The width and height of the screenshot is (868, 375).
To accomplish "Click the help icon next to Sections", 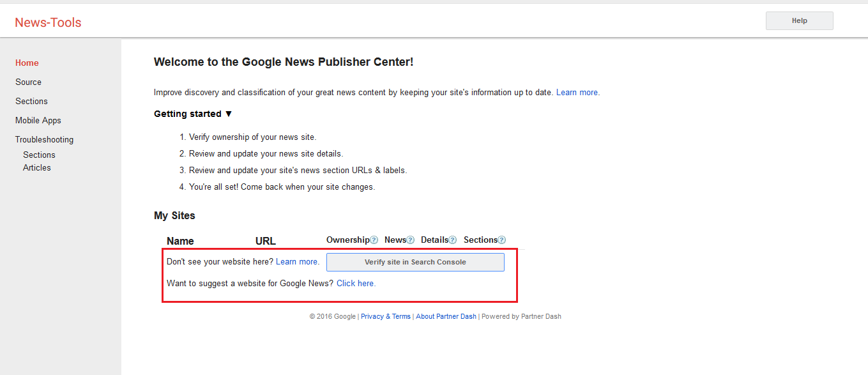I will pyautogui.click(x=502, y=240).
